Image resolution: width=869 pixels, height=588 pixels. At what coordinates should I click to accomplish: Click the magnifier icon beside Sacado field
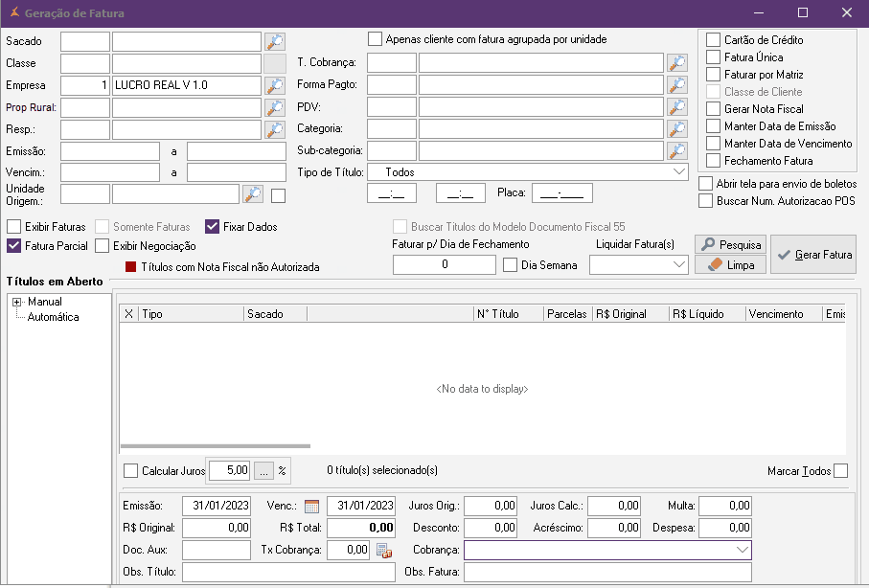275,41
